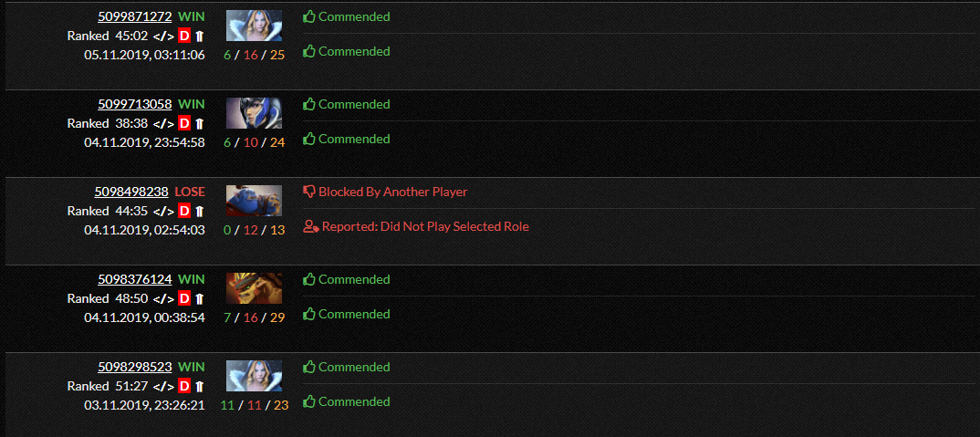The image size is (980, 437).
Task: Click the red D icon for match 5099871272
Action: click(x=184, y=36)
